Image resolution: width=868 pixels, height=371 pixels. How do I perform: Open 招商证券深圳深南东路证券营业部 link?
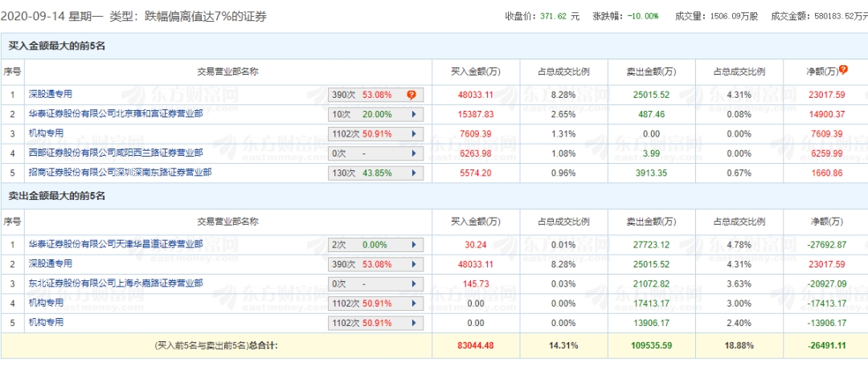pyautogui.click(x=116, y=172)
